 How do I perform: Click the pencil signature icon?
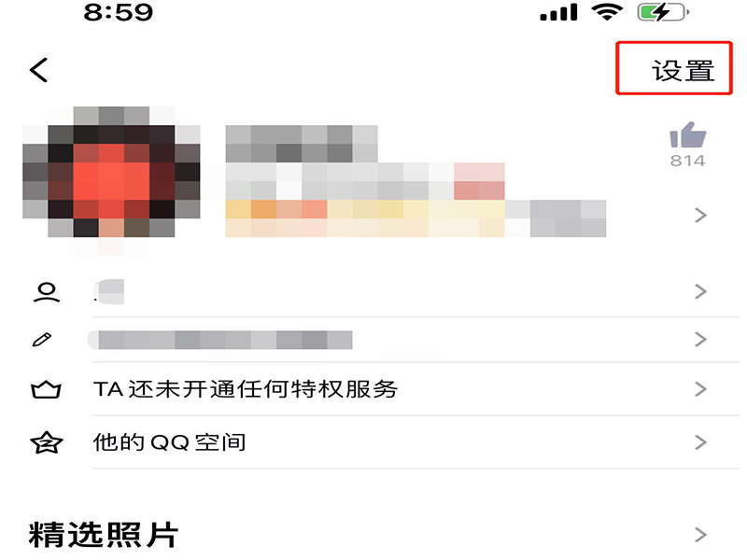(42, 340)
